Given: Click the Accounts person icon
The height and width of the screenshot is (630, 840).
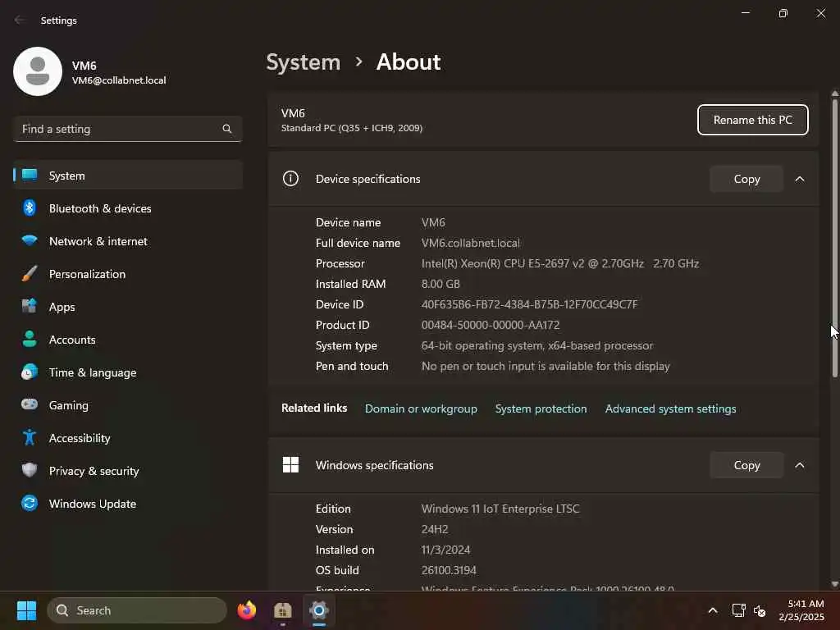Looking at the screenshot, I should coord(30,339).
